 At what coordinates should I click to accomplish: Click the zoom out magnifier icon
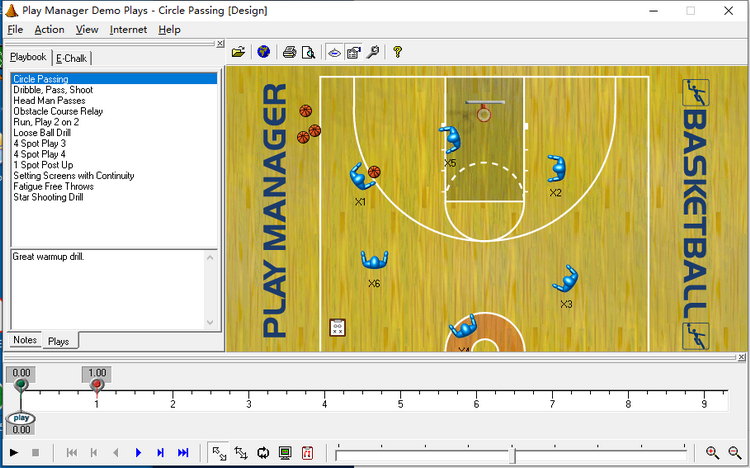[735, 453]
